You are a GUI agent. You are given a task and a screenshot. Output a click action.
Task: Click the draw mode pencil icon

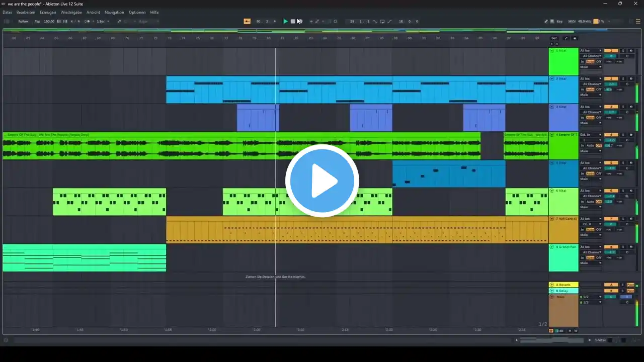(546, 22)
